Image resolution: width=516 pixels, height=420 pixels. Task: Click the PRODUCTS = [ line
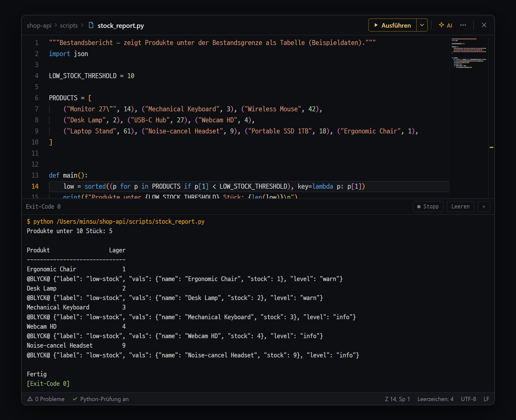[70, 98]
